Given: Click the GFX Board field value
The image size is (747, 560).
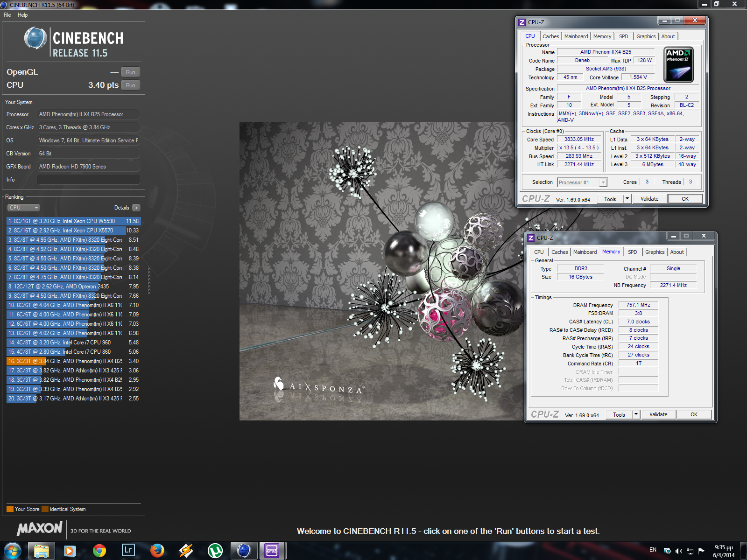Looking at the screenshot, I should click(88, 167).
